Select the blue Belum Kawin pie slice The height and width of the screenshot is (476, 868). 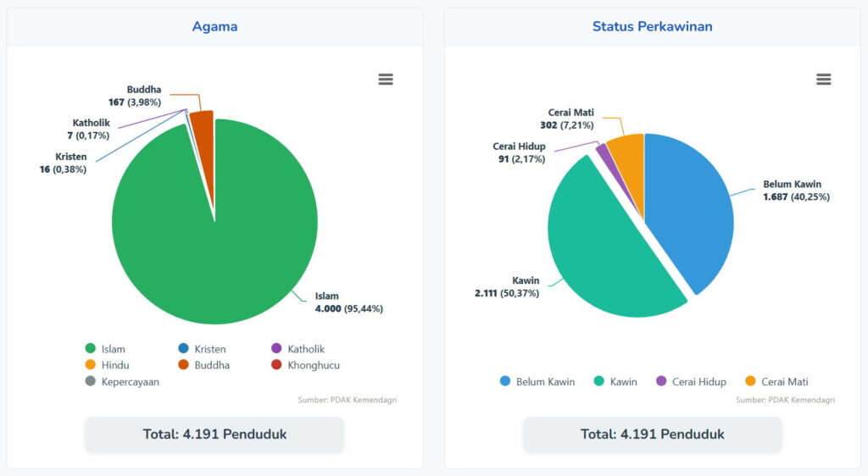point(691,212)
